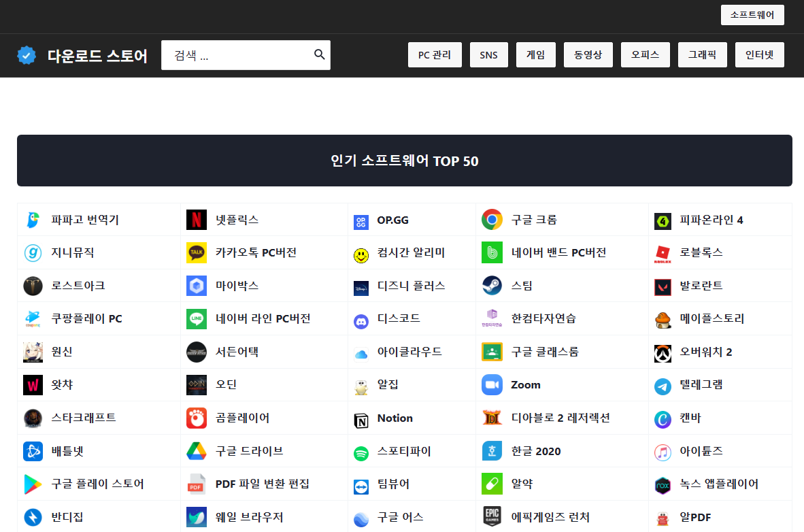804x532 pixels.
Task: Click the GOM Player icon
Action: point(197,418)
